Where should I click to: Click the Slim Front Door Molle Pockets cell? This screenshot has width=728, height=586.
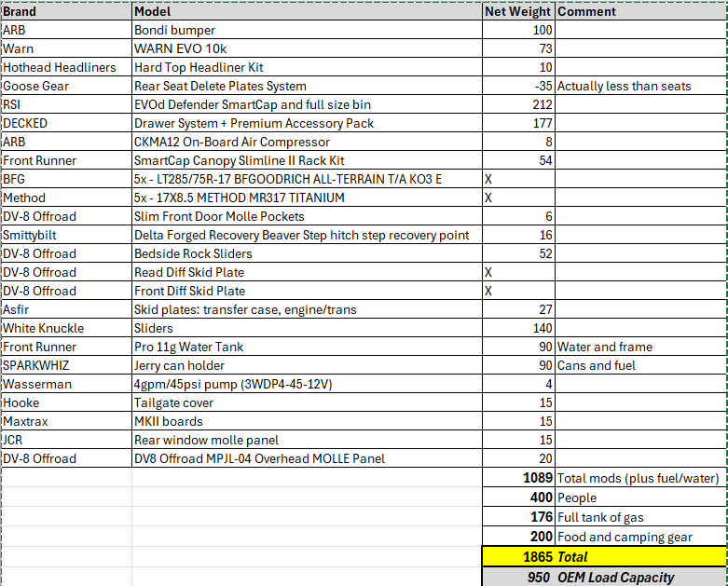pos(307,216)
